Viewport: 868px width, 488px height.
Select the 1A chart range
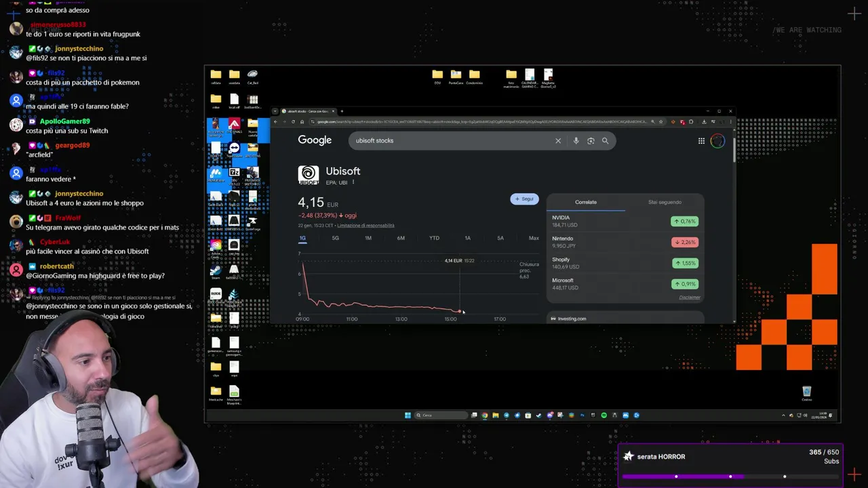coord(467,238)
